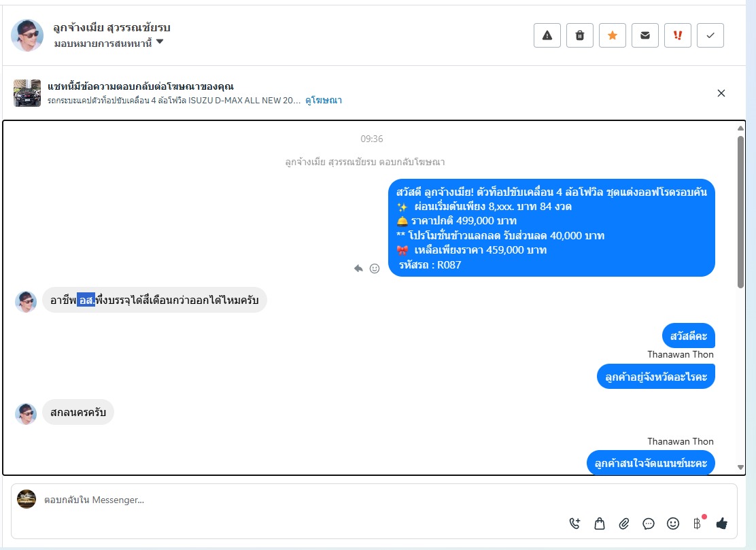Attach a file with the paperclip icon
The image size is (756, 550).
624,523
